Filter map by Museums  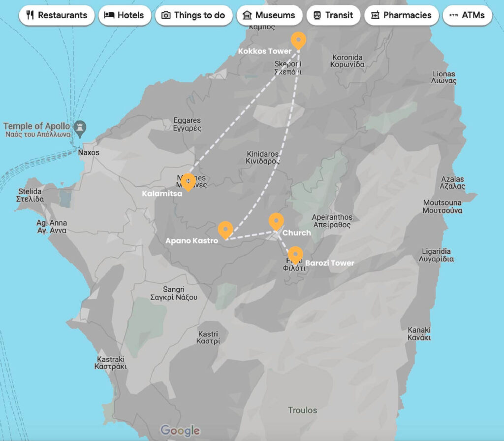click(x=269, y=15)
